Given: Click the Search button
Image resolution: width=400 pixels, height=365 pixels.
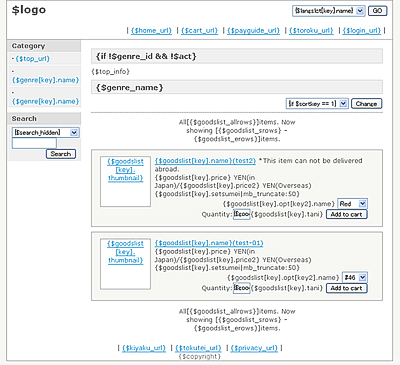Looking at the screenshot, I should click(61, 154).
